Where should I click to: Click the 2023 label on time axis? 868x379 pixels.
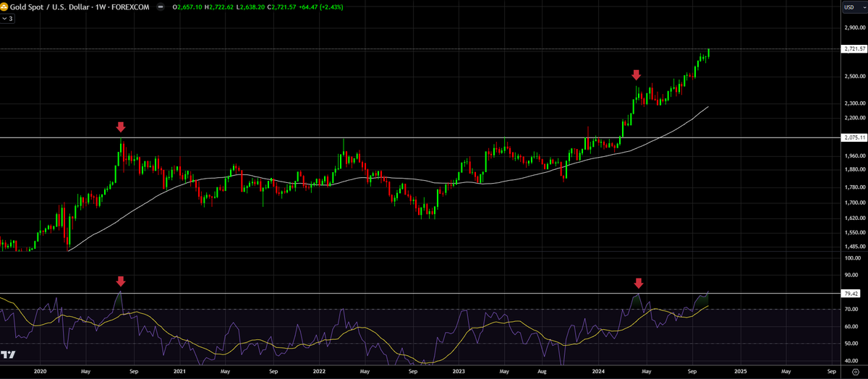[459, 370]
